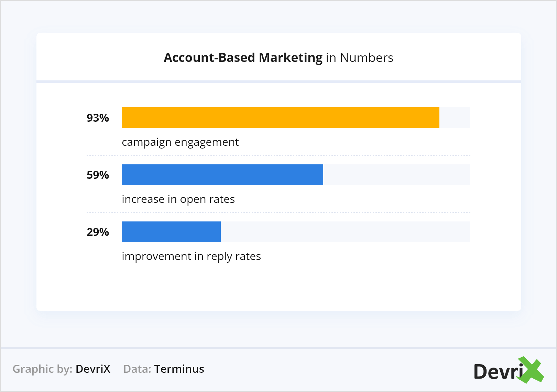557x392 pixels.
Task: Click the 'Account-Based Marketing' bold title
Action: point(243,57)
